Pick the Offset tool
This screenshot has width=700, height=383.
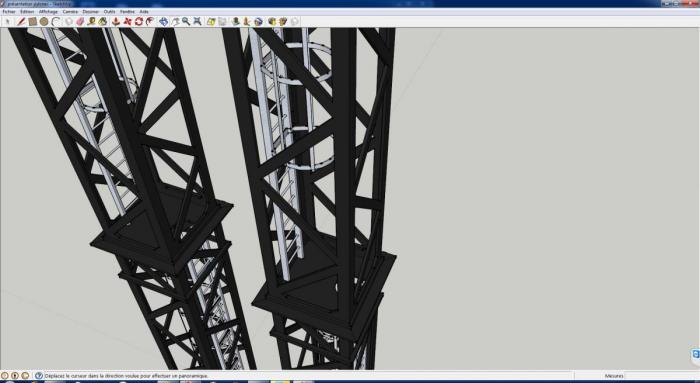point(150,21)
